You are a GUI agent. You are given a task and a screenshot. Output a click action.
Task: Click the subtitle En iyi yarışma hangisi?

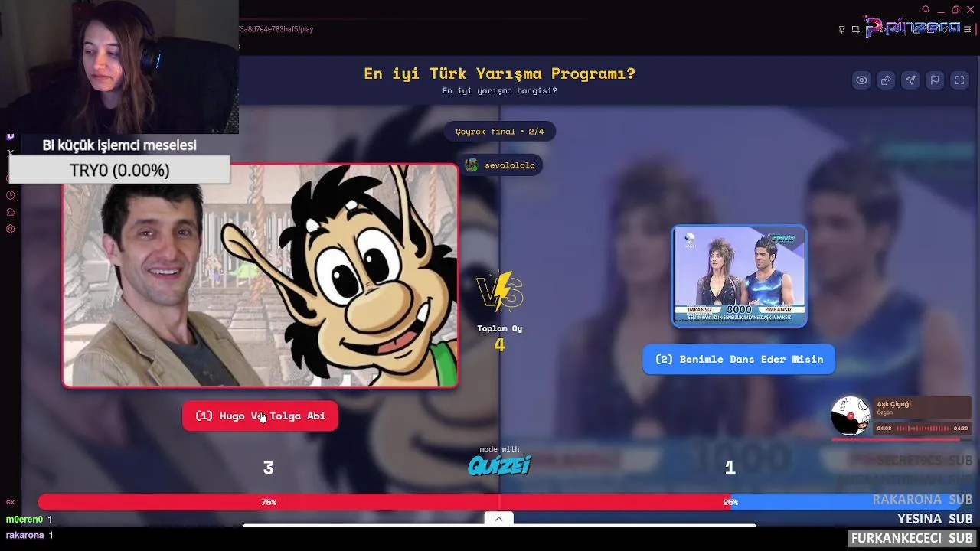click(x=500, y=91)
